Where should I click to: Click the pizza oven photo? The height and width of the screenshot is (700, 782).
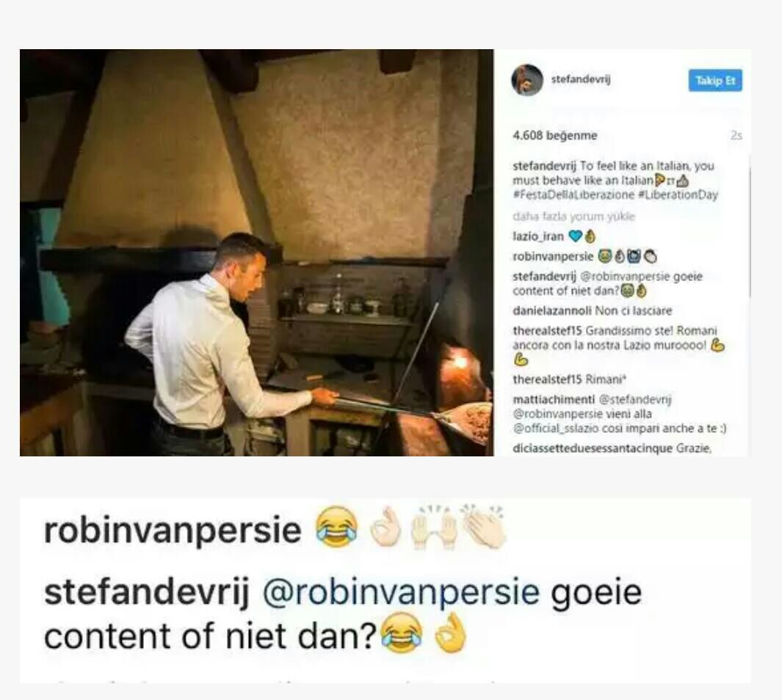256,252
